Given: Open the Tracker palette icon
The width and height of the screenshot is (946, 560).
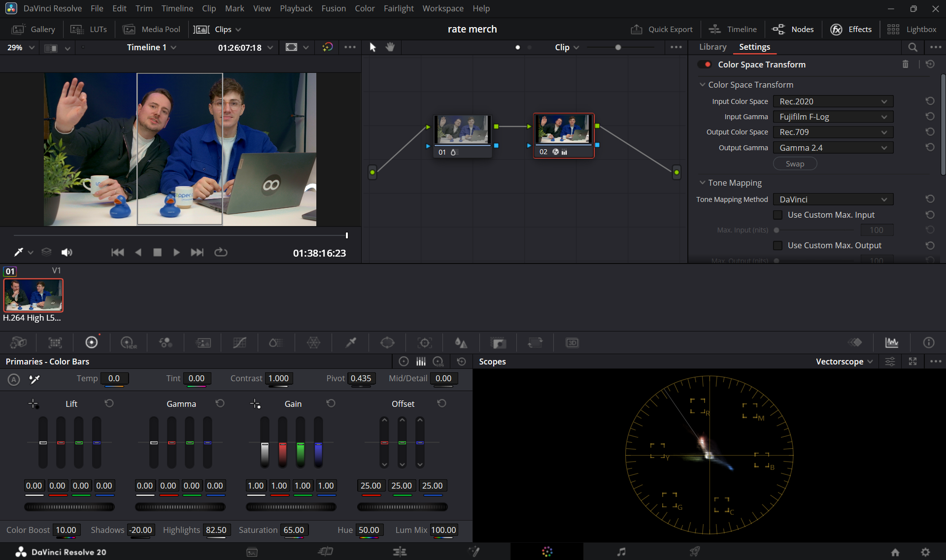Looking at the screenshot, I should tap(424, 343).
